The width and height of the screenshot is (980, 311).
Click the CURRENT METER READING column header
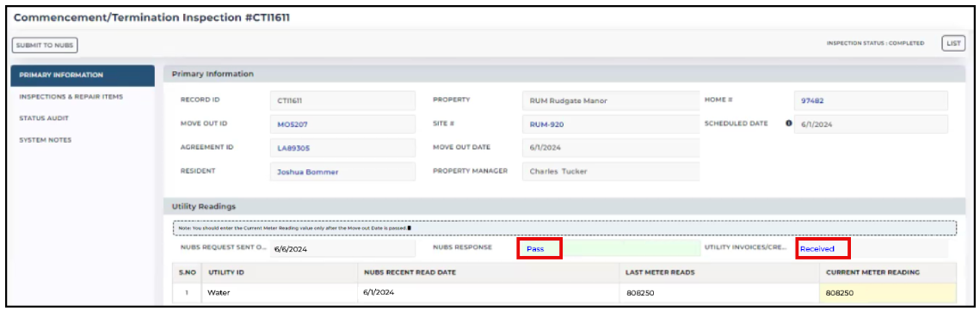[x=887, y=273]
